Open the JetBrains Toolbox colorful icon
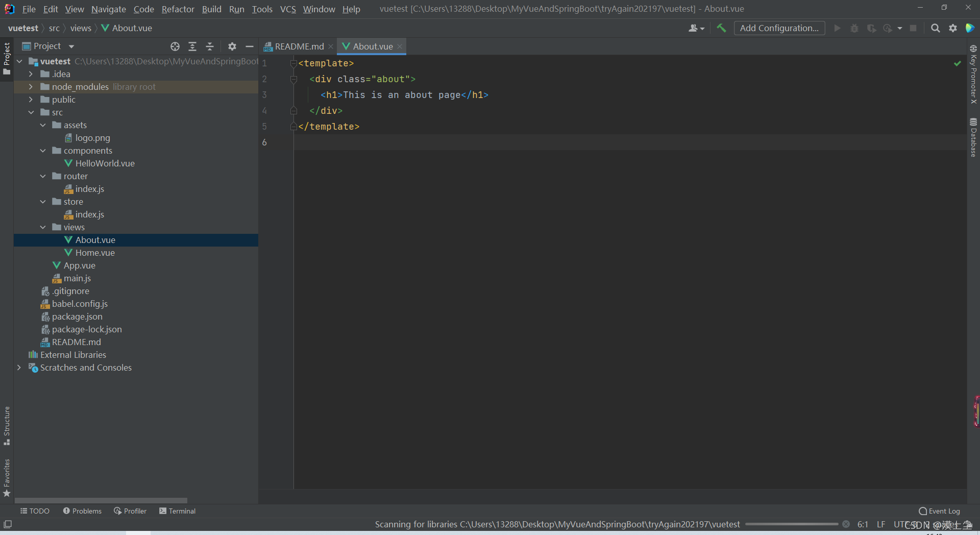The width and height of the screenshot is (980, 535). point(970,28)
